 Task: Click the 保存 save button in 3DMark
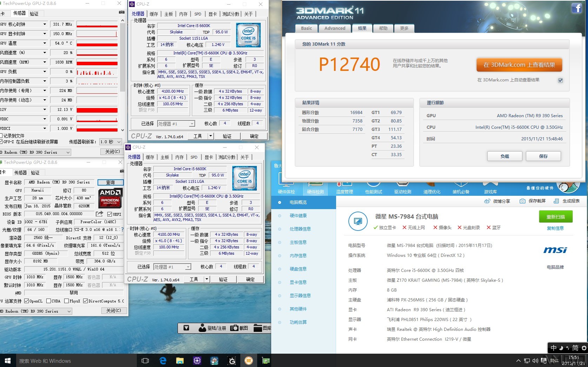[543, 156]
